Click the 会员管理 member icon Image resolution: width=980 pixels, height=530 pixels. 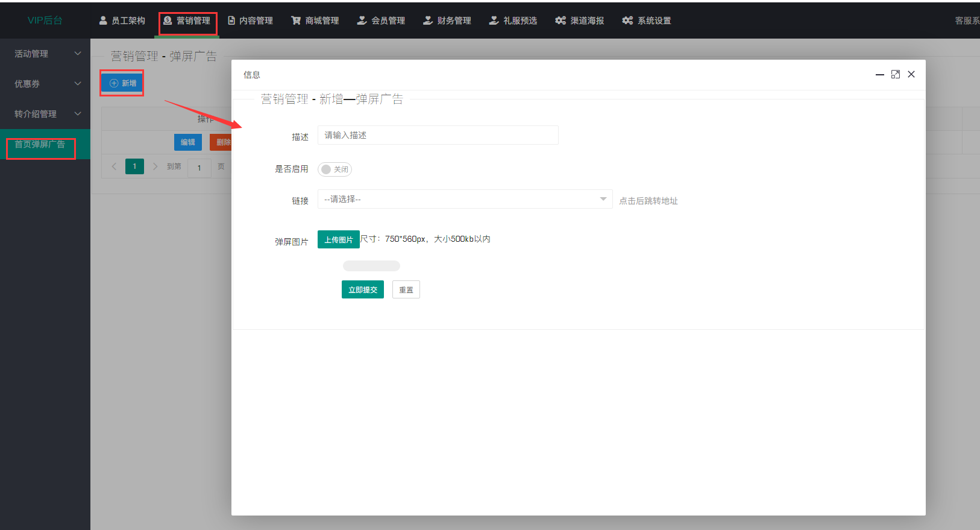coord(362,21)
